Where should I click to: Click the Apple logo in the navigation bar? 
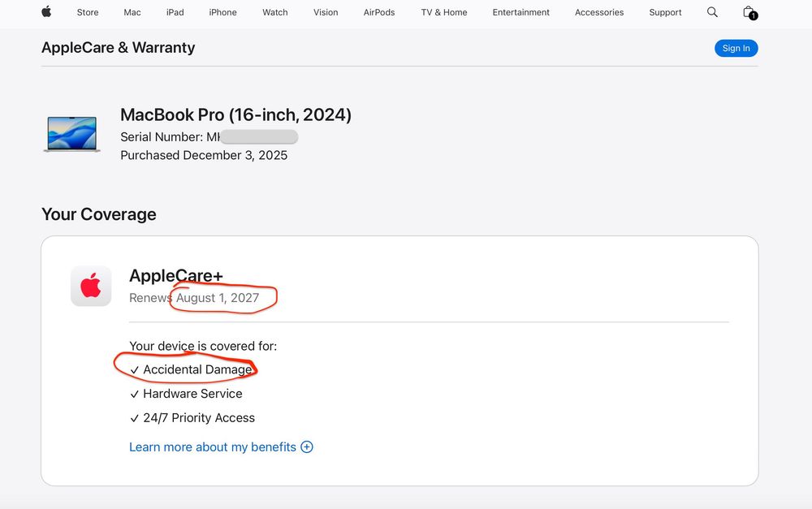point(46,12)
